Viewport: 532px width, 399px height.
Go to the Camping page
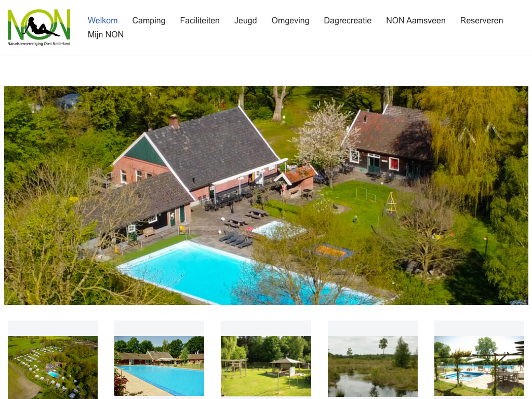pyautogui.click(x=149, y=20)
